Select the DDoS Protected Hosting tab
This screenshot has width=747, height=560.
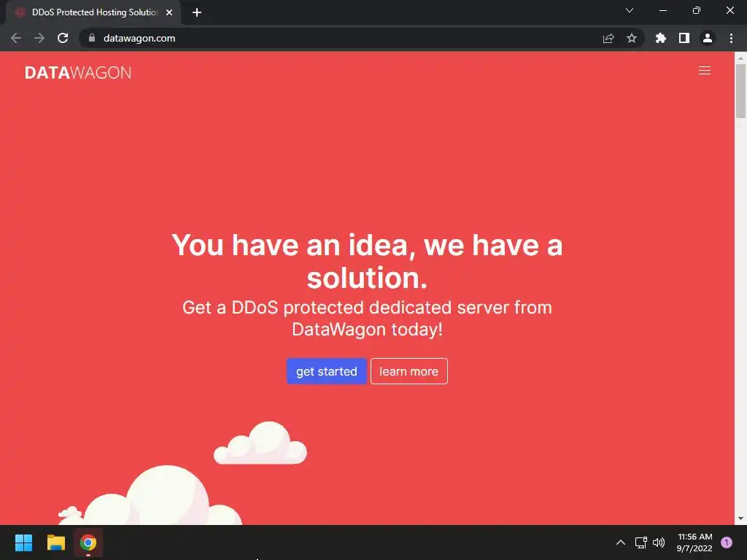94,12
